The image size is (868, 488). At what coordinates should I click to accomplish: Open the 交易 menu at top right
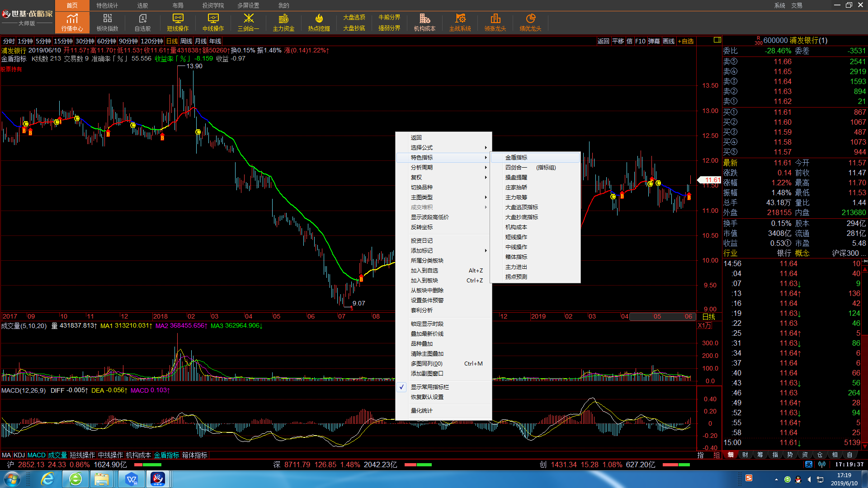[797, 5]
